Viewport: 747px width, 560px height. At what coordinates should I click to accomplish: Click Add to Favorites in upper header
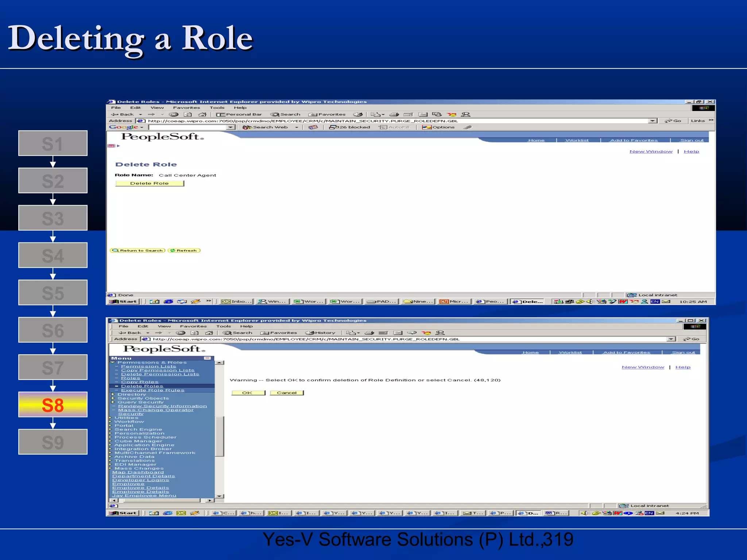point(634,140)
